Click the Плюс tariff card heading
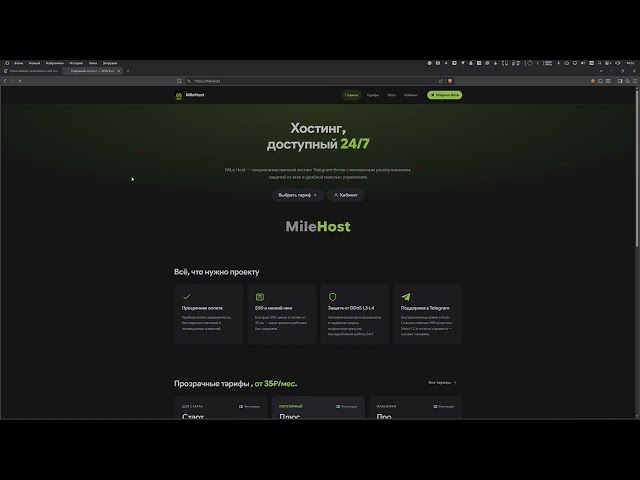Screen dimensions: 640x480 coord(289,416)
